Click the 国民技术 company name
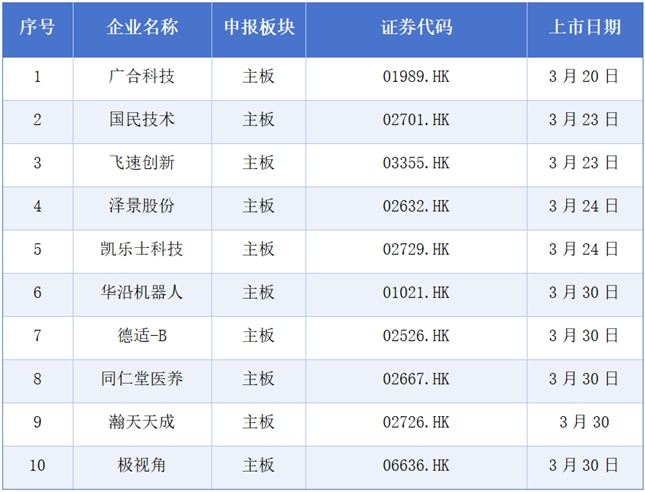 [142, 119]
